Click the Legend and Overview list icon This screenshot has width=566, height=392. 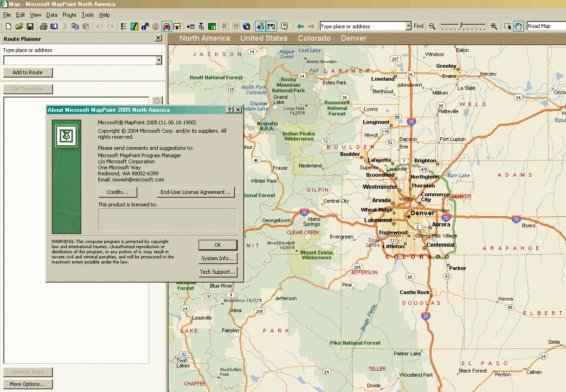pos(123,26)
